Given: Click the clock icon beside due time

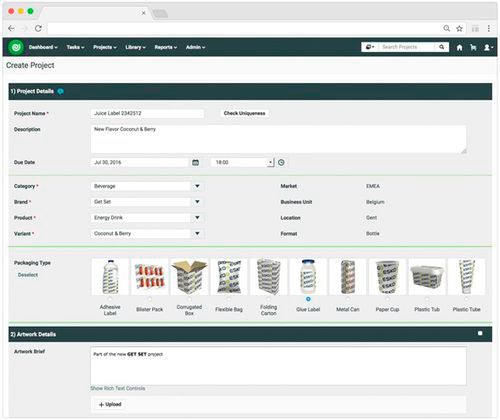Looking at the screenshot, I should (x=281, y=163).
